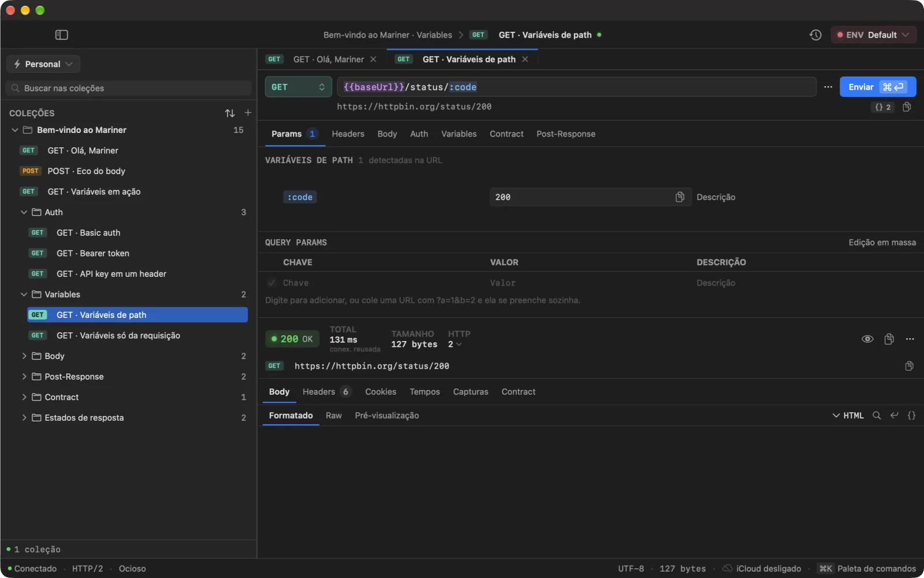The width and height of the screenshot is (924, 578).
Task: Show the variables count braces badge
Action: tap(882, 107)
